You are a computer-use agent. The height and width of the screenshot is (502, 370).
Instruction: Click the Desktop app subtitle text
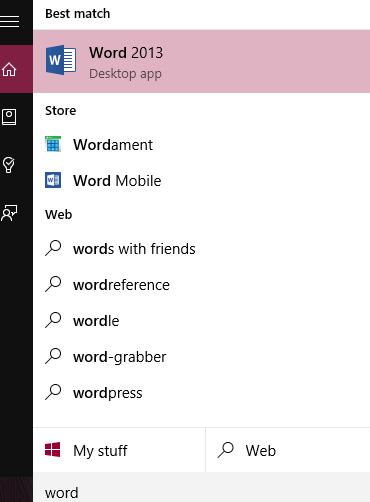pos(125,74)
